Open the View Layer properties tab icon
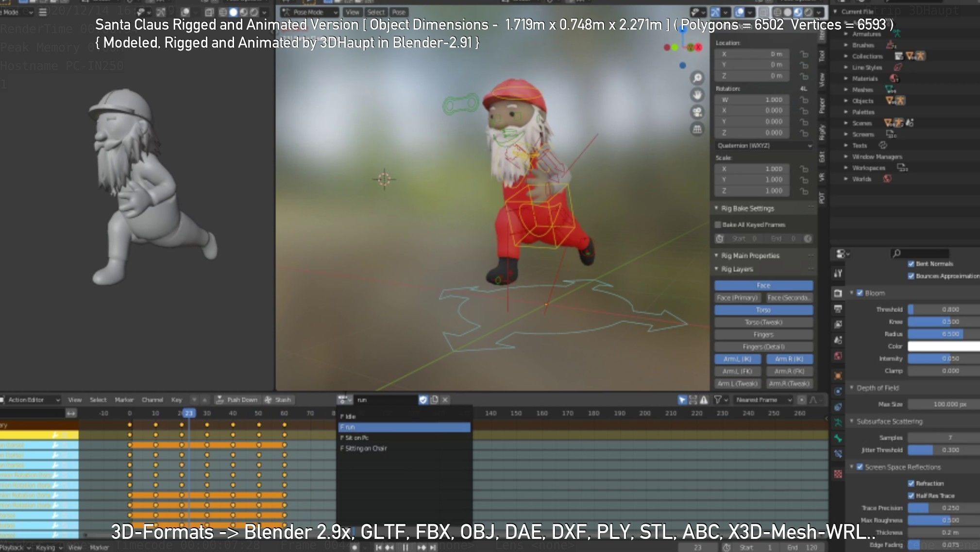Image resolution: width=980 pixels, height=552 pixels. [838, 324]
